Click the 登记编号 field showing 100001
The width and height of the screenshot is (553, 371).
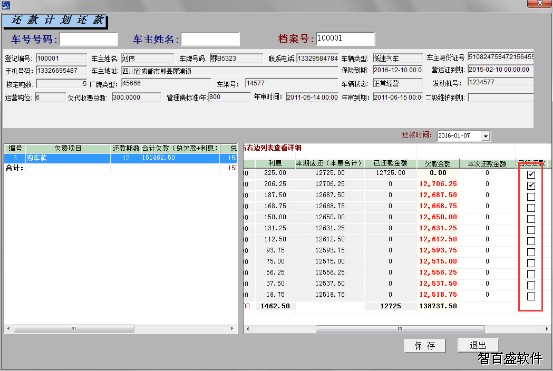pos(61,59)
